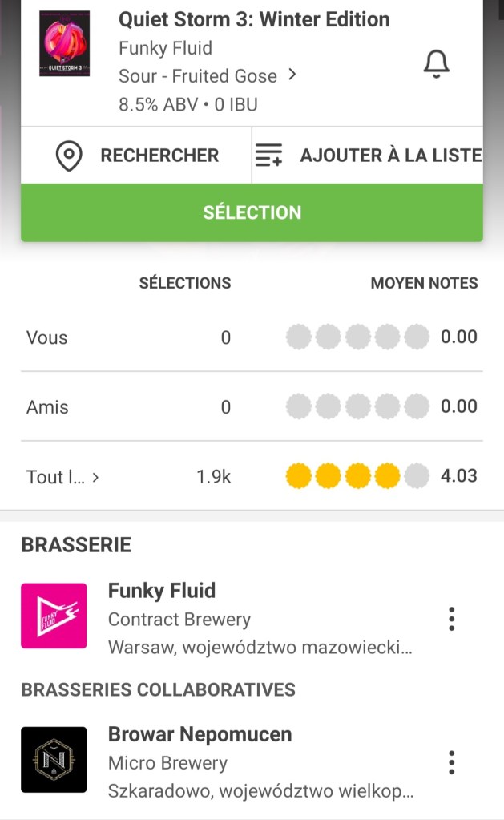Tap the Amis grey rating circles
The width and height of the screenshot is (504, 820).
357,406
